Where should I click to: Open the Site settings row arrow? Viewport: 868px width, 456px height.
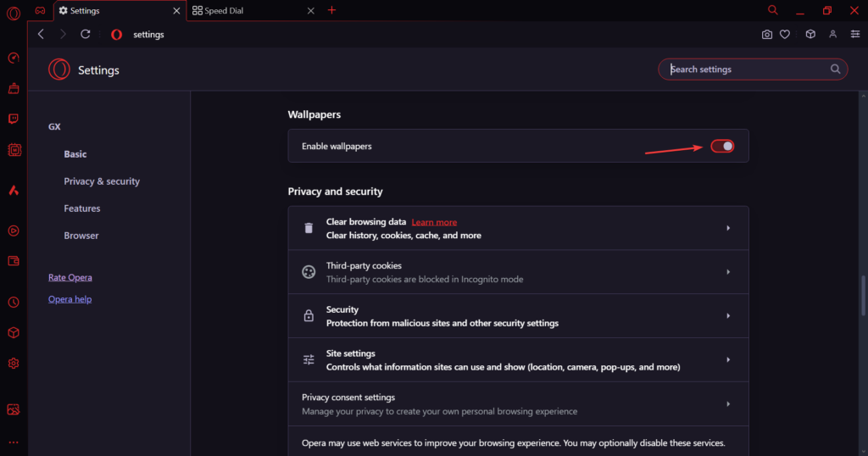coord(728,359)
